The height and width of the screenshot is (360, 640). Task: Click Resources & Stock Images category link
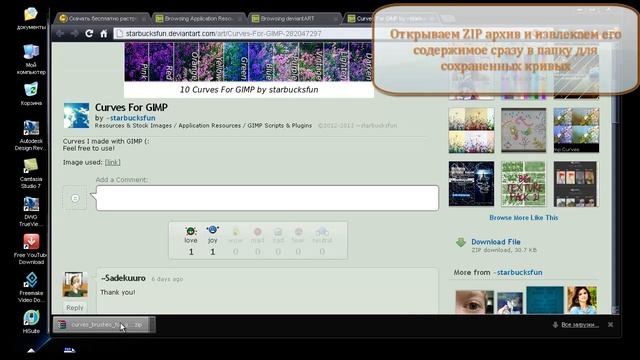pyautogui.click(x=133, y=125)
